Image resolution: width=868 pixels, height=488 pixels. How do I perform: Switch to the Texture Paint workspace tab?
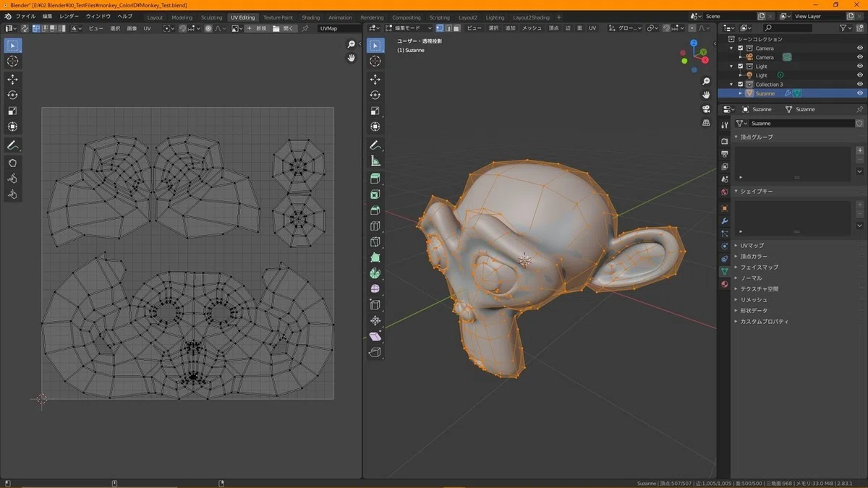pyautogui.click(x=278, y=17)
